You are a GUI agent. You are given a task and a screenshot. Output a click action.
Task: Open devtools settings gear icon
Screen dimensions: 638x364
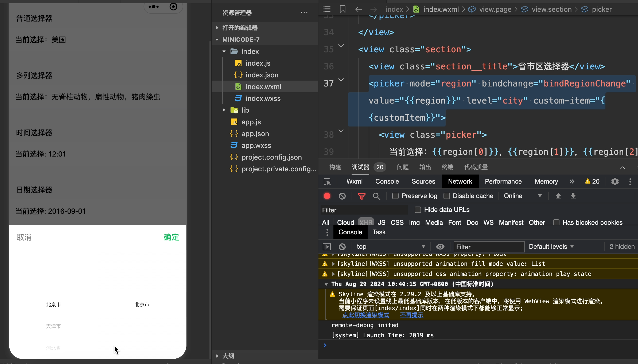[615, 182]
